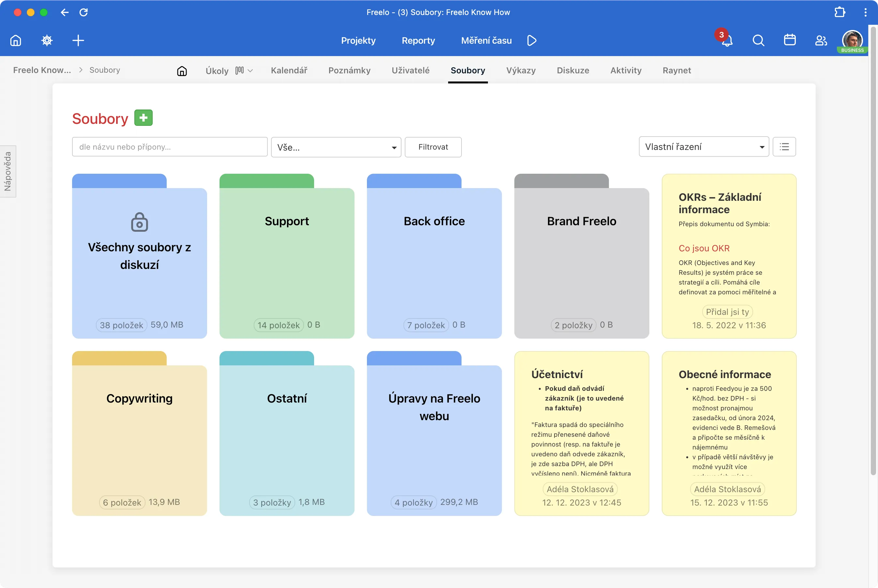Image resolution: width=878 pixels, height=588 pixels.
Task: Open settings gear in top bar
Action: [47, 40]
